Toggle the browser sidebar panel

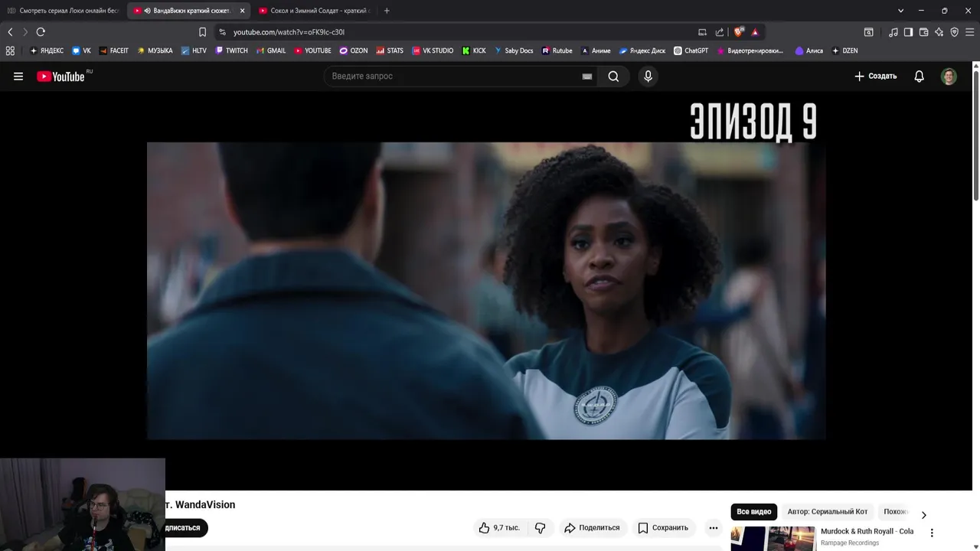908,32
